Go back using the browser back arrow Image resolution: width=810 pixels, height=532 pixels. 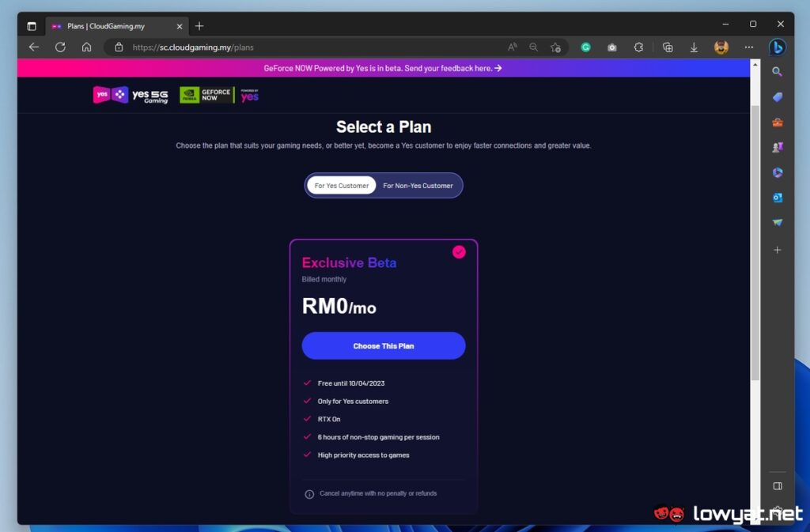pyautogui.click(x=34, y=47)
